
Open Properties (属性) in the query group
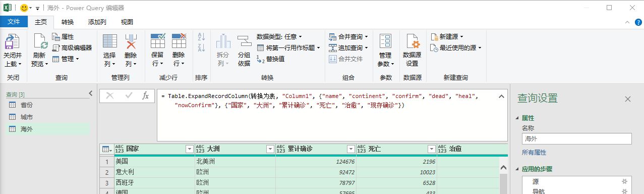pyautogui.click(x=63, y=37)
